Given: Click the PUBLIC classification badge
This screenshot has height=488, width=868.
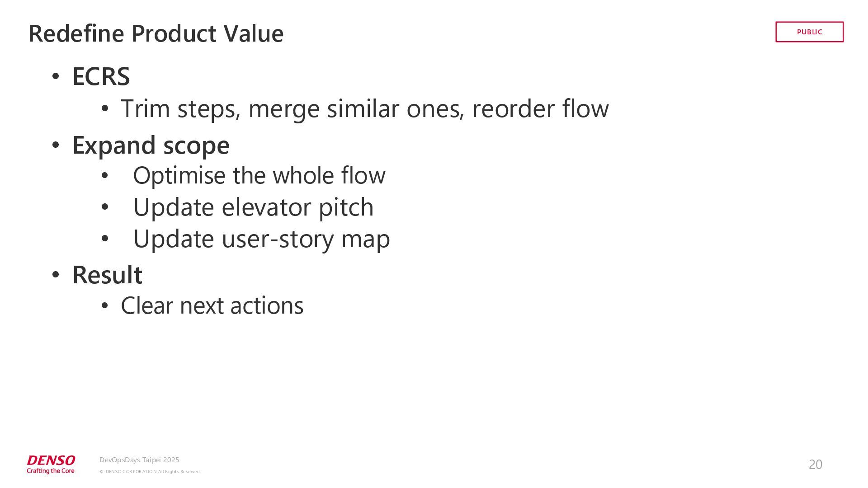Looking at the screenshot, I should (809, 32).
